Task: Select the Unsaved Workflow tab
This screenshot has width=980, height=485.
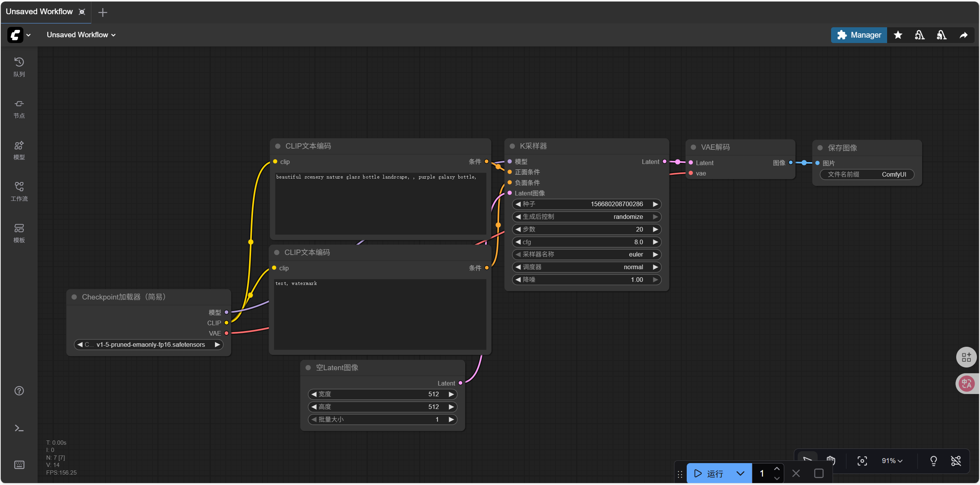Action: tap(39, 12)
